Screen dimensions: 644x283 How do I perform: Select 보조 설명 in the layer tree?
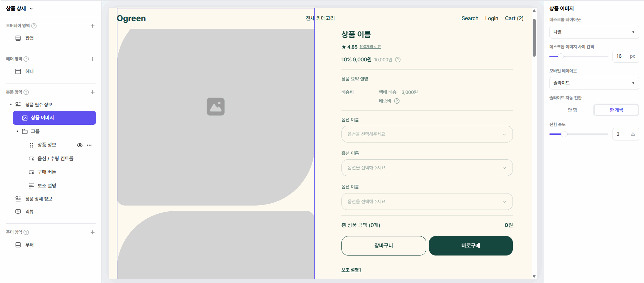(47, 186)
